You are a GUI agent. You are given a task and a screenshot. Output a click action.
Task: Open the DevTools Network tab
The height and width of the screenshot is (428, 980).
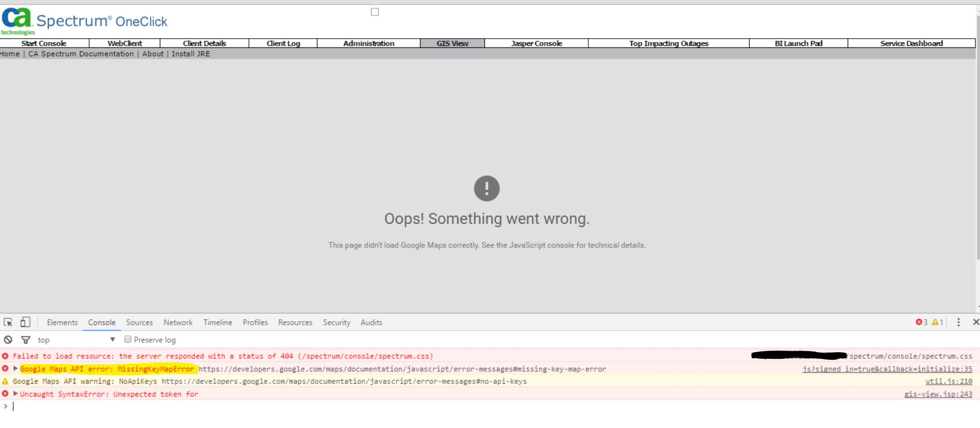point(178,322)
